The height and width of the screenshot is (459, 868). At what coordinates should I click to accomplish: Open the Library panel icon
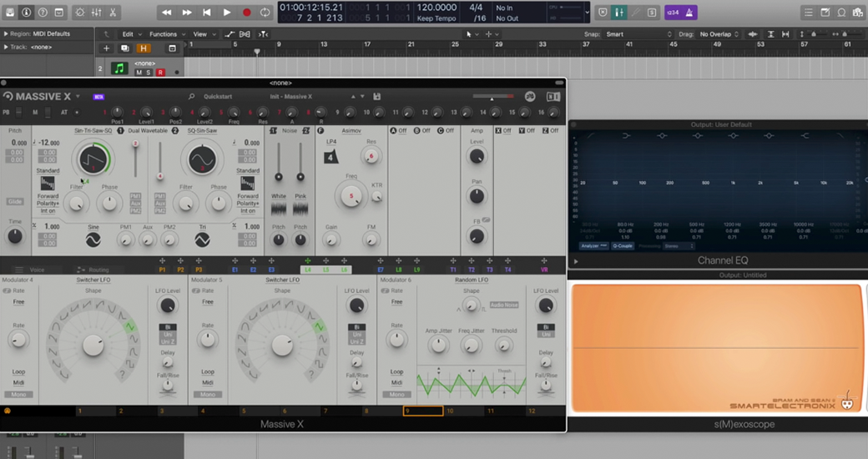[9, 13]
